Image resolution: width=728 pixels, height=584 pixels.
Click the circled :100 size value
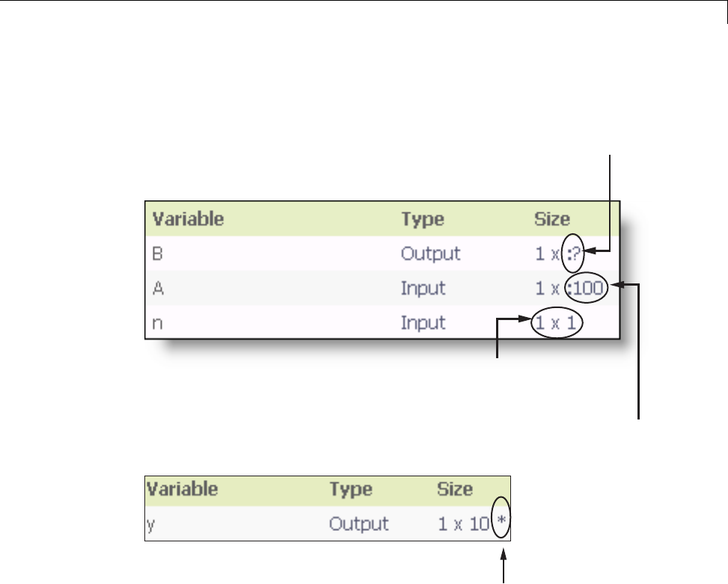(x=588, y=288)
